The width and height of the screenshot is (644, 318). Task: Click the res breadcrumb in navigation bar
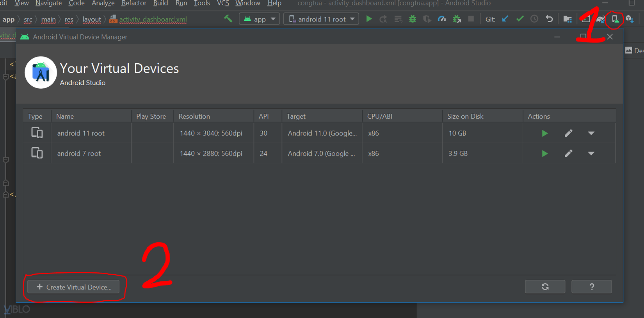pyautogui.click(x=69, y=20)
